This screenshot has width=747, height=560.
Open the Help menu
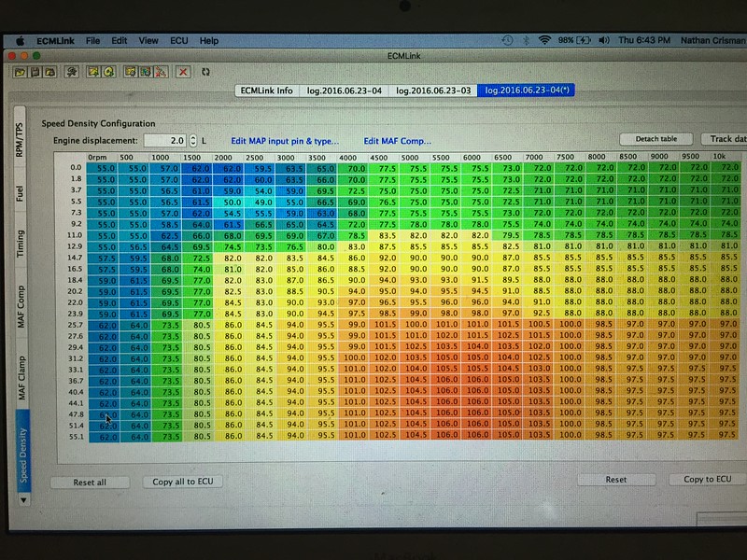coord(208,41)
